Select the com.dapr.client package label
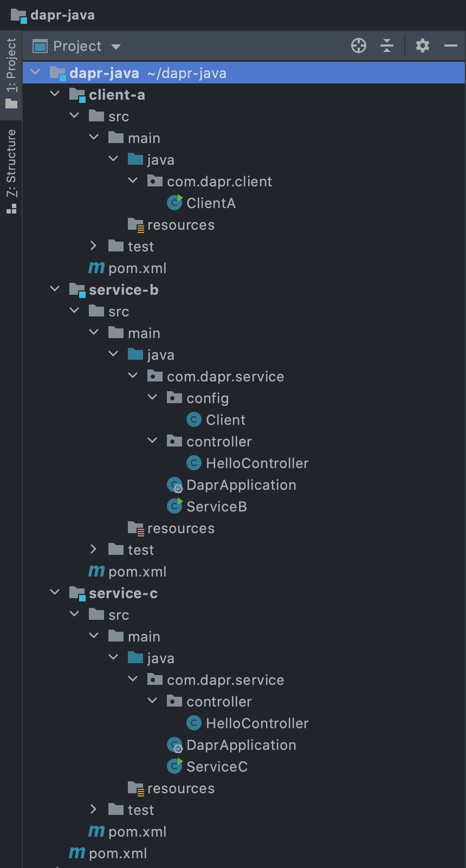This screenshot has height=868, width=466. [x=219, y=182]
